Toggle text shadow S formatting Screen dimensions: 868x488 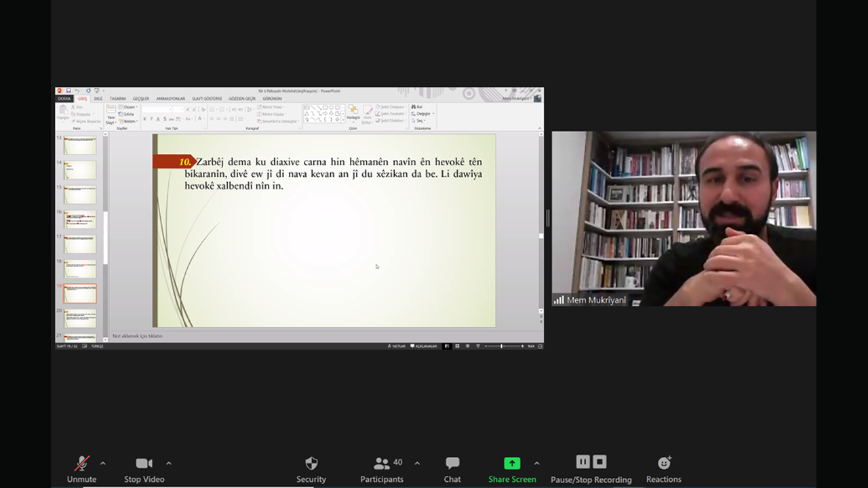click(x=165, y=119)
